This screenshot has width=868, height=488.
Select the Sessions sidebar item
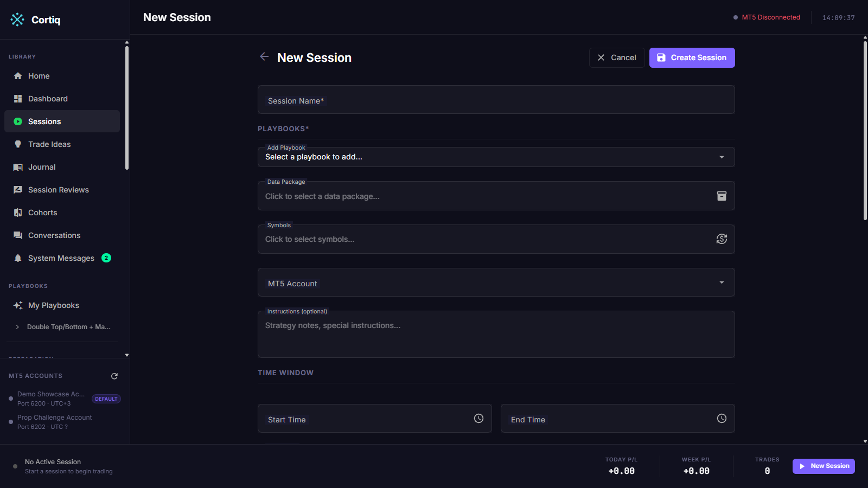(62, 121)
